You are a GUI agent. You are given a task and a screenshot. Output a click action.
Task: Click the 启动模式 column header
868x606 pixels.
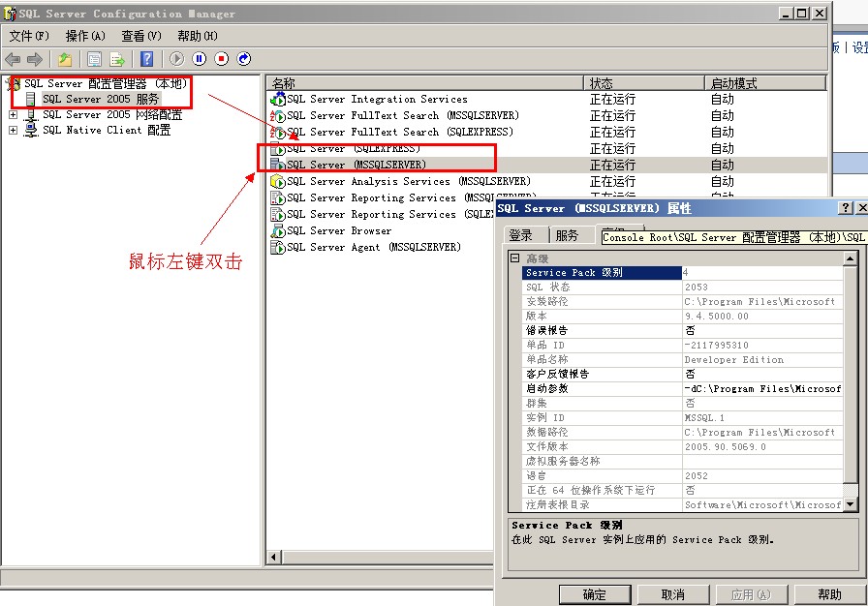(765, 83)
